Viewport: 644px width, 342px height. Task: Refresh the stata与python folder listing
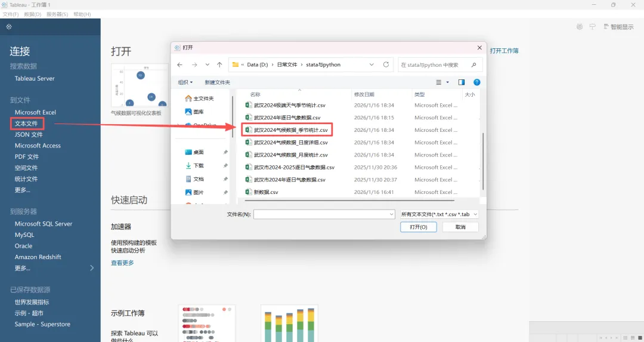(x=386, y=64)
